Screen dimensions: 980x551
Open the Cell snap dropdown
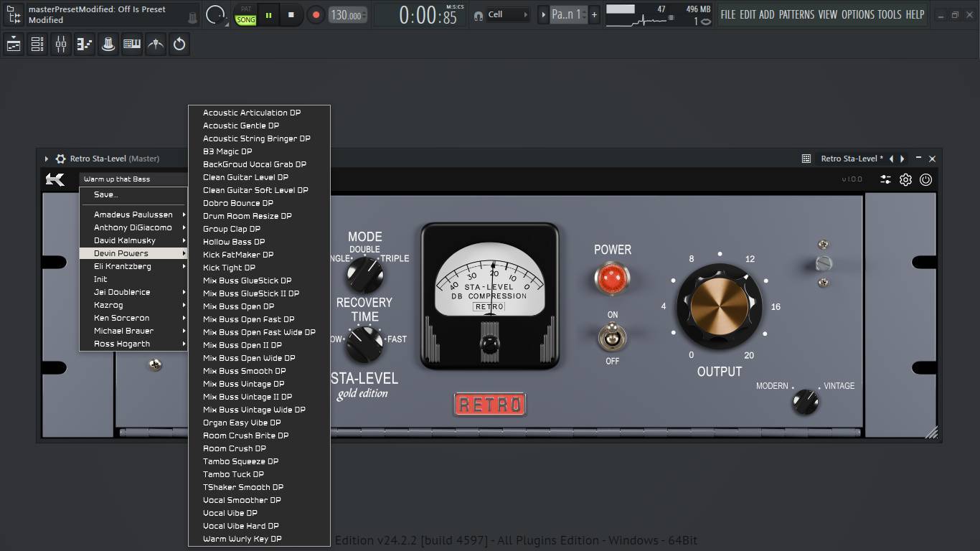(509, 14)
